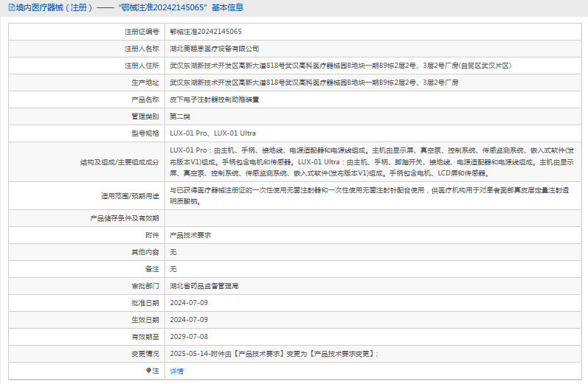Click the 审批部门 label
588x384 pixels.
coord(145,286)
